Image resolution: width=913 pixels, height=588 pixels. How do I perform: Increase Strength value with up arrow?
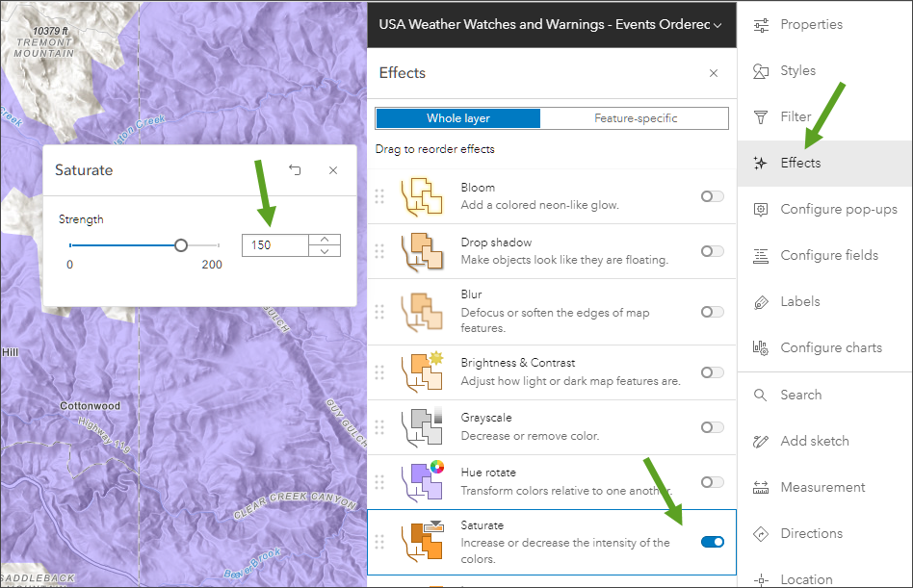325,240
